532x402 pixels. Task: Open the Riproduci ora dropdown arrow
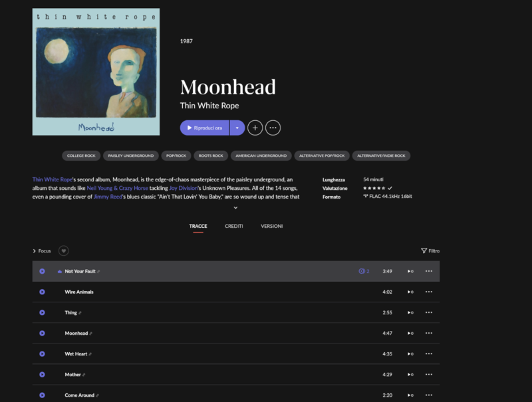[237, 128]
